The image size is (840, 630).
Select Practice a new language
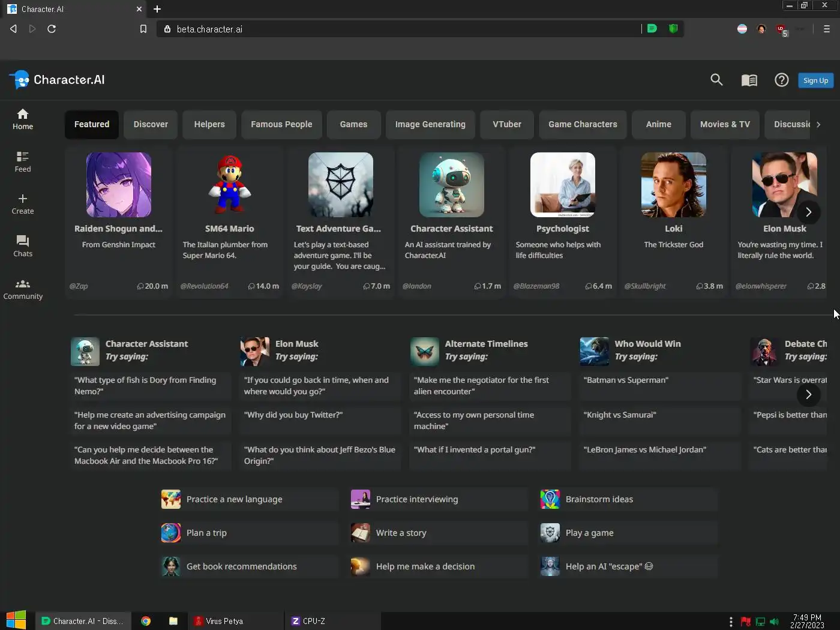pyautogui.click(x=250, y=499)
